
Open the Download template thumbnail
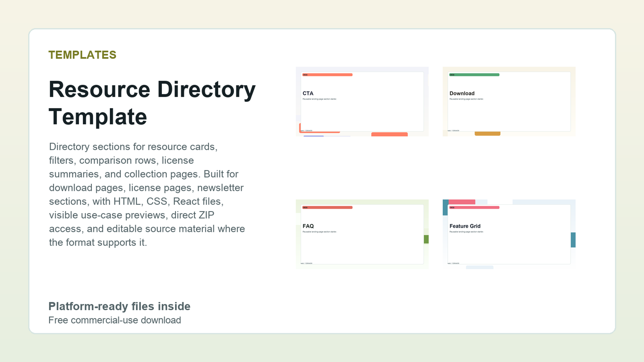click(x=509, y=101)
